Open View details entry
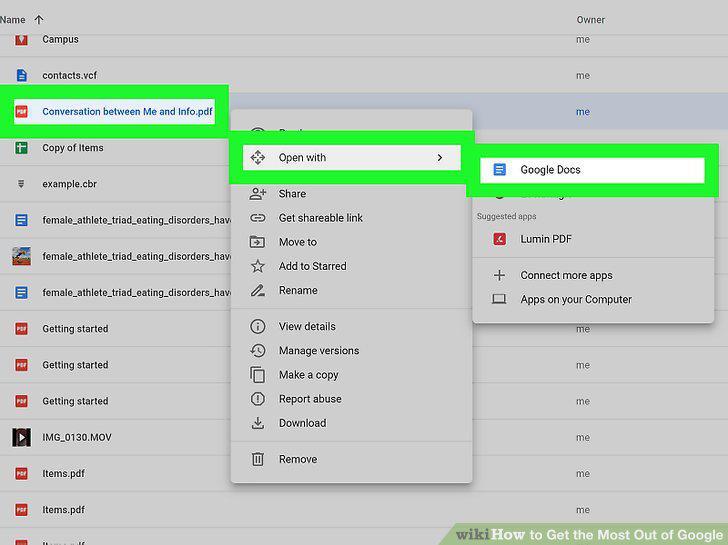The image size is (728, 545). (x=351, y=326)
